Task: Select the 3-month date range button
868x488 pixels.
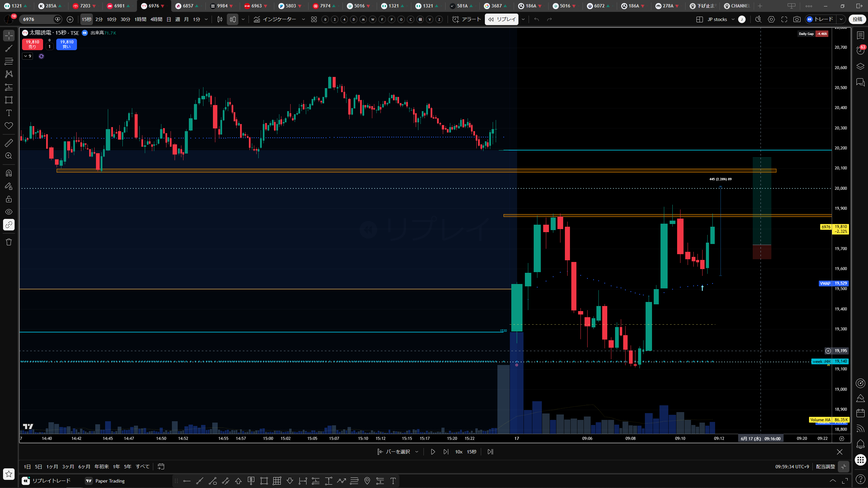Action: coord(68,467)
